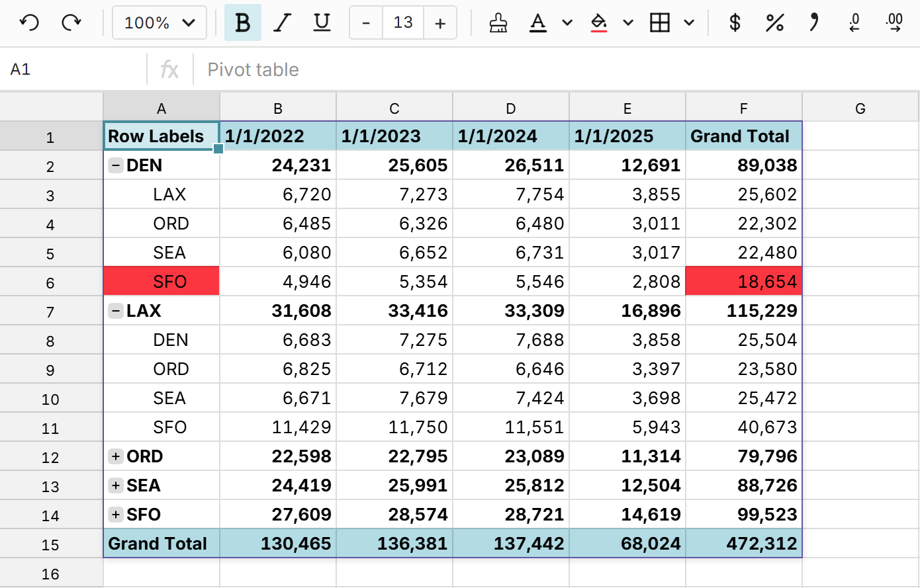Expand the ORD row group
Image resolution: width=920 pixels, height=588 pixels.
[x=116, y=456]
